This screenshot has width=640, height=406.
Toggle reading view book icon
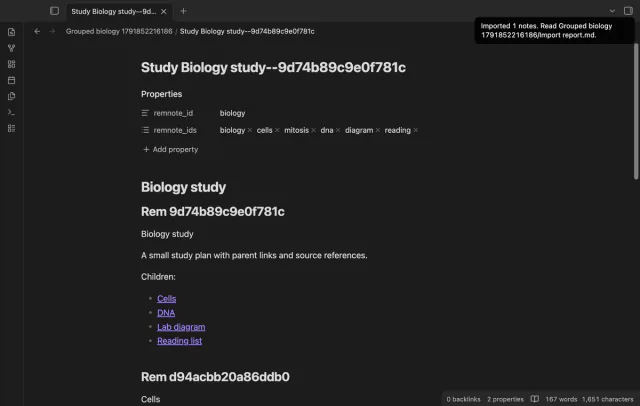tap(535, 399)
